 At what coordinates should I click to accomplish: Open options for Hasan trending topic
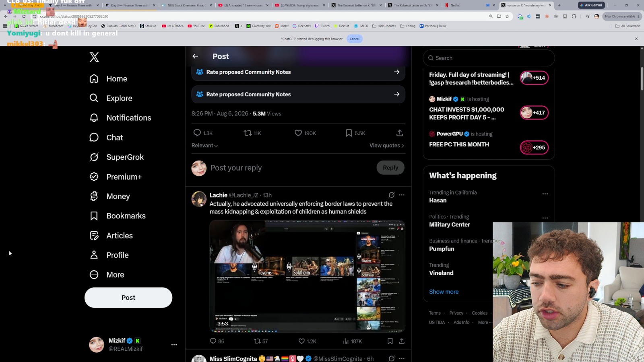[x=545, y=194]
